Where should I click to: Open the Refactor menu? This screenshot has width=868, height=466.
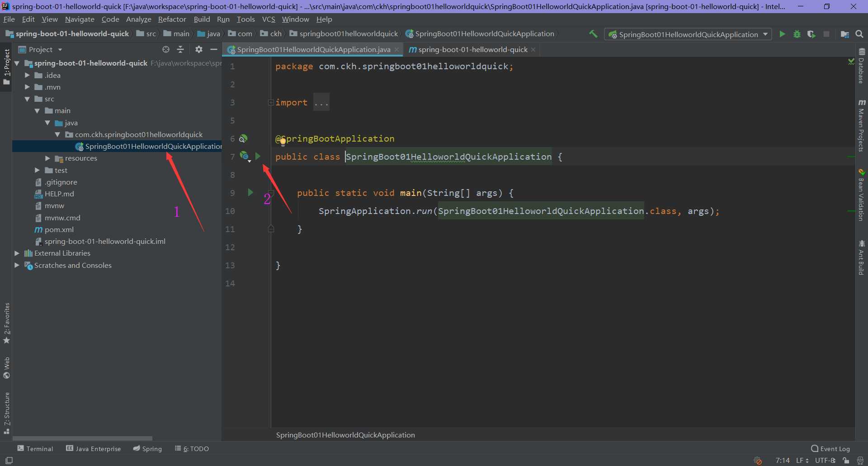click(x=172, y=19)
